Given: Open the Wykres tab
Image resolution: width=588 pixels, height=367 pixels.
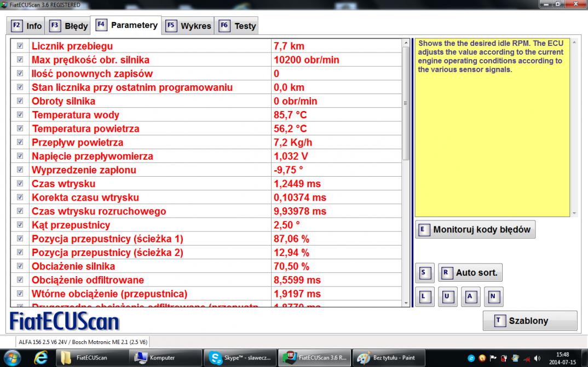Looking at the screenshot, I should coord(189,26).
